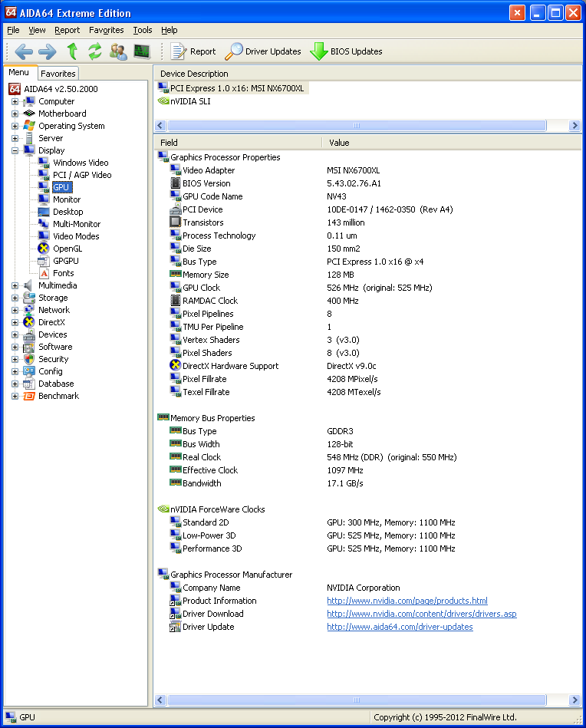Screen dimensions: 586x728
Task: Select PCI Express 1.0 x16 MSI NX6700XL device
Action: click(232, 87)
